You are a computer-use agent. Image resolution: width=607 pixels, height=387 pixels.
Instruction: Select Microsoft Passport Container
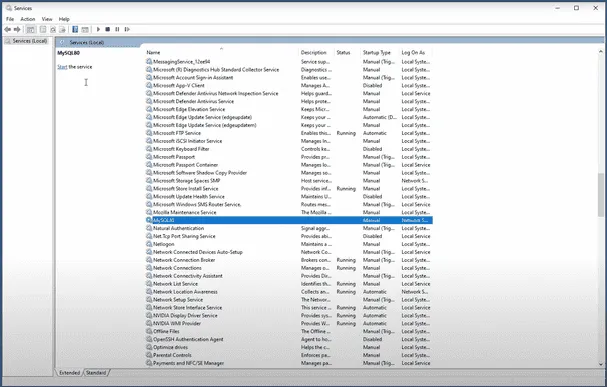(x=289, y=164)
